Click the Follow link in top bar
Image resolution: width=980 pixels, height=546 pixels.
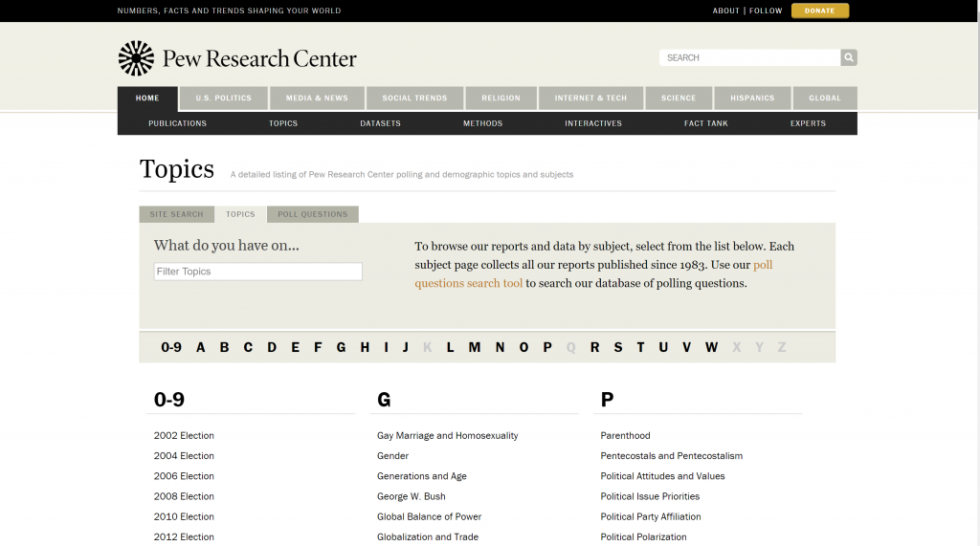click(766, 11)
